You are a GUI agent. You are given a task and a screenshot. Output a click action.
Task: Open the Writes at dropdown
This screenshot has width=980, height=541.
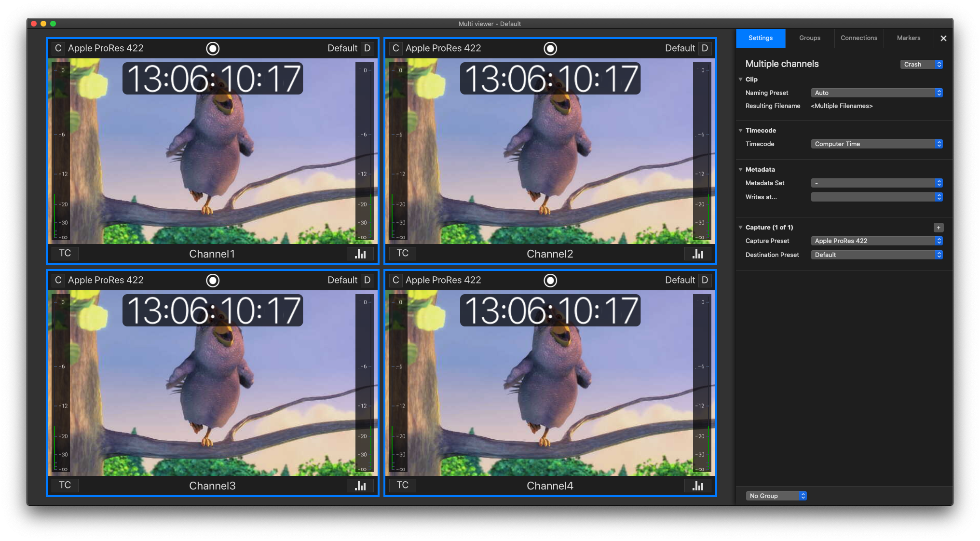[x=877, y=197]
